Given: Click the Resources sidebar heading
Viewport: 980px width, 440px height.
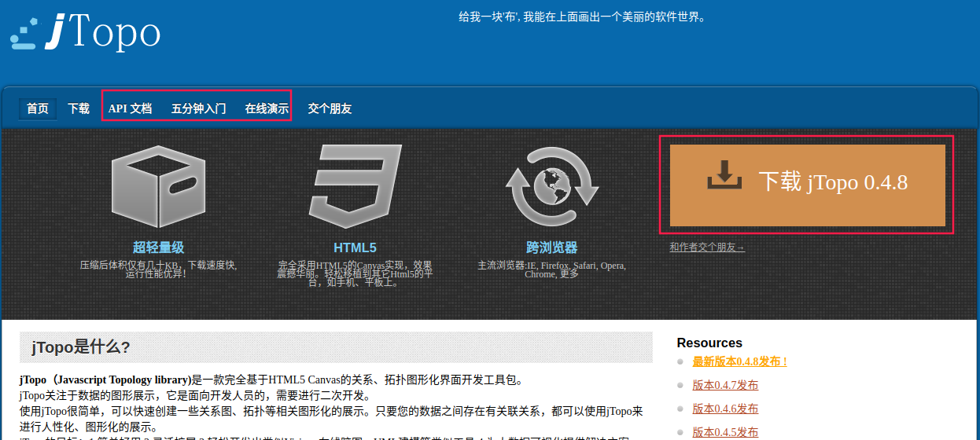Looking at the screenshot, I should [x=709, y=343].
